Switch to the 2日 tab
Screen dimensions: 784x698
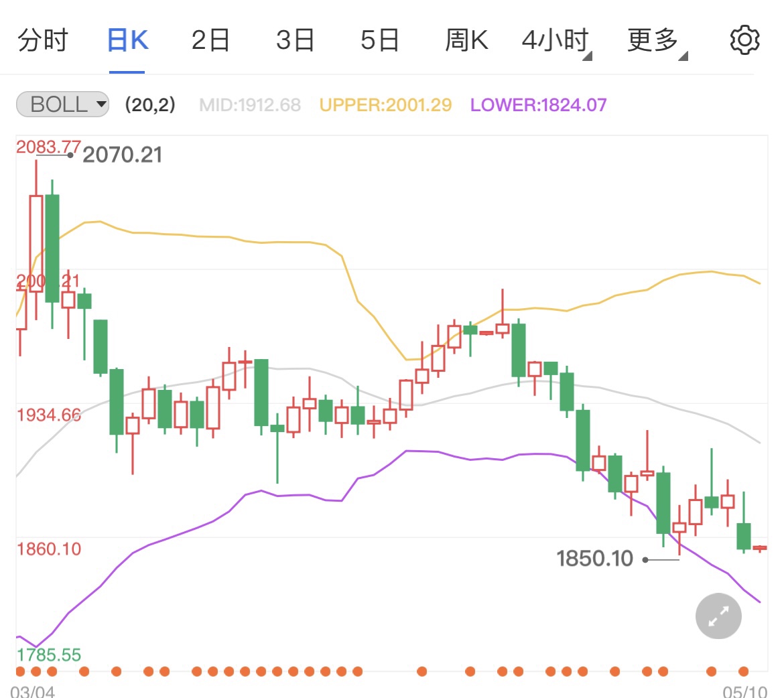210,40
